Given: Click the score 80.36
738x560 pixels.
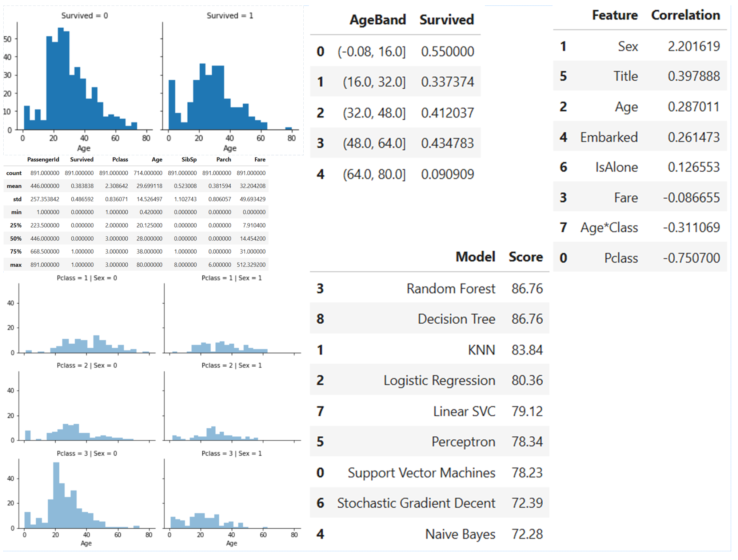Looking at the screenshot, I should click(x=527, y=380).
